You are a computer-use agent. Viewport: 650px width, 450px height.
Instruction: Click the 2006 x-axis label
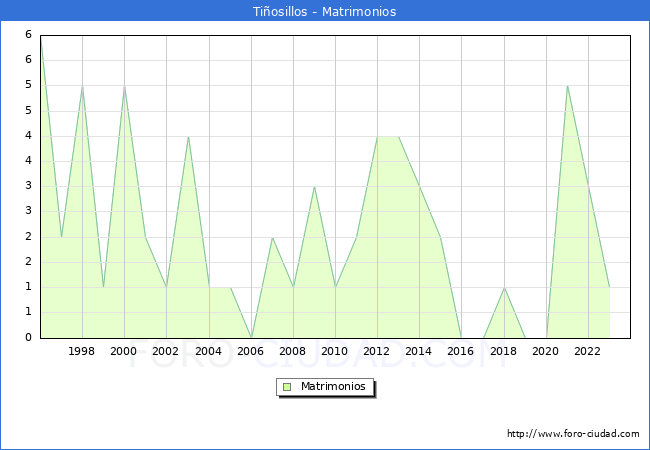pos(250,351)
